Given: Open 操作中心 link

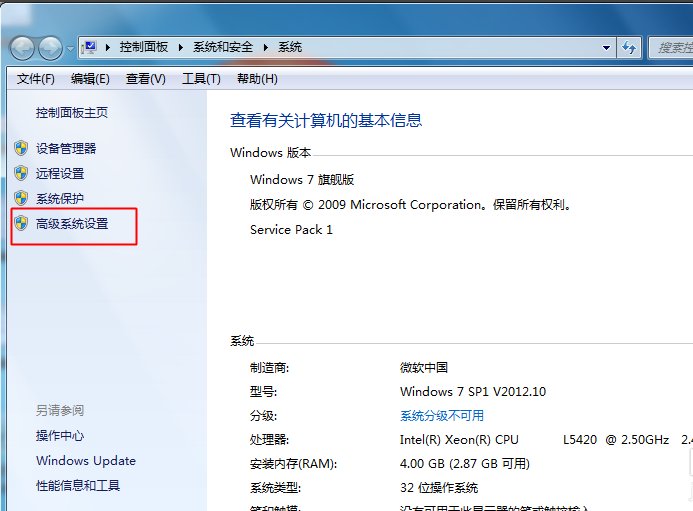Looking at the screenshot, I should tap(60, 436).
